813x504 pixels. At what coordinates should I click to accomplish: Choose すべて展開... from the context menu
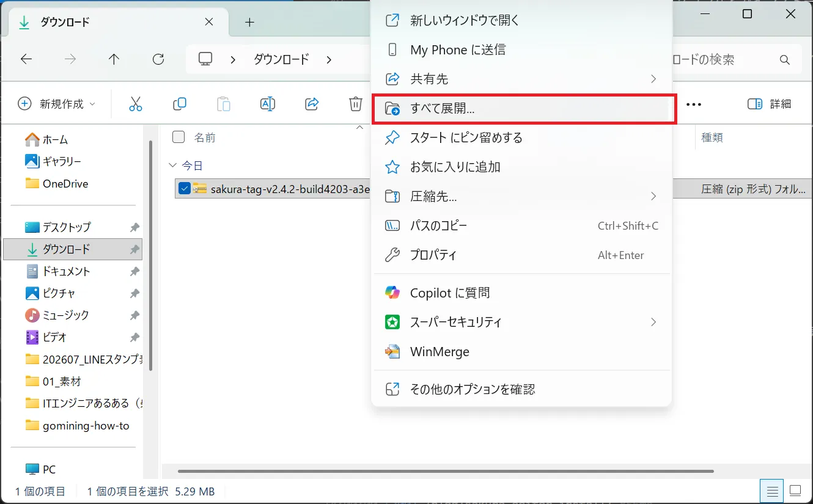(x=521, y=109)
